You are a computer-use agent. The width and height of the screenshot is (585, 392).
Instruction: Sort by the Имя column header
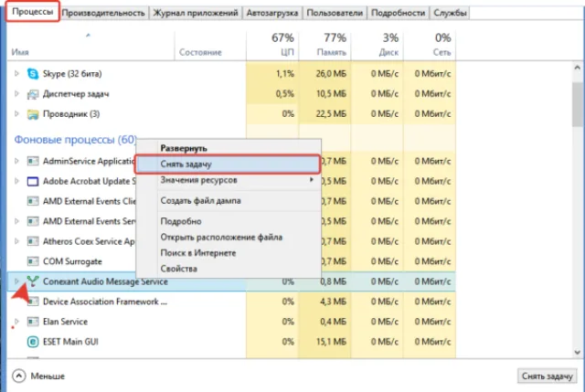tap(90, 46)
